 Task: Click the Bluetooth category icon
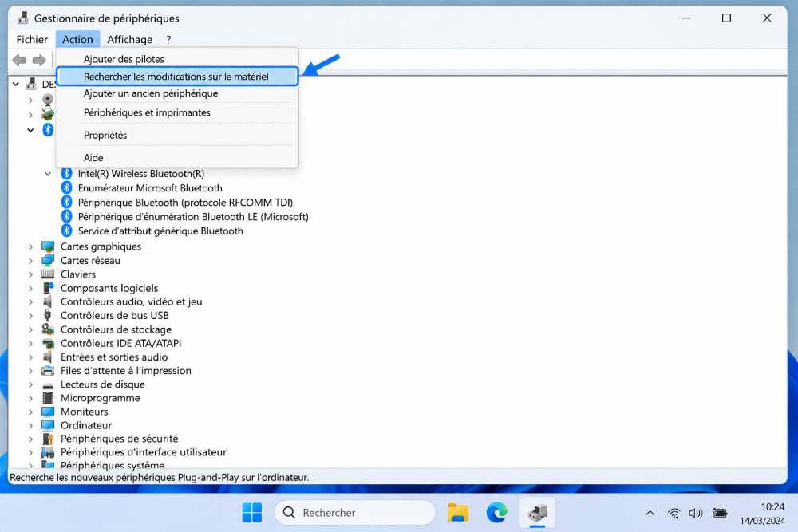point(48,130)
